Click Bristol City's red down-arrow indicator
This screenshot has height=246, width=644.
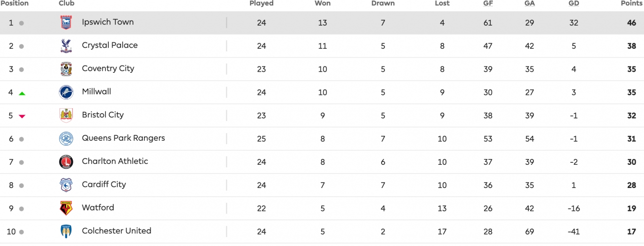[x=22, y=116]
